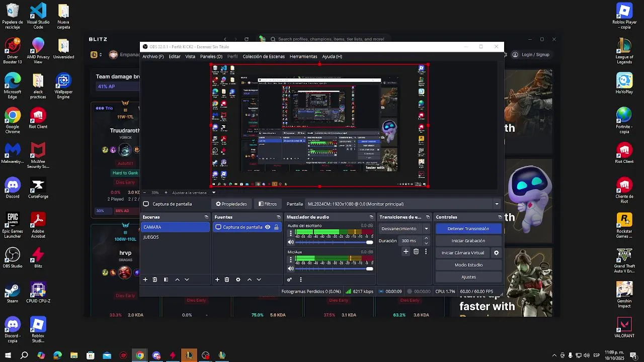
Task: Open transition properties three-dot menu
Action: point(426,251)
